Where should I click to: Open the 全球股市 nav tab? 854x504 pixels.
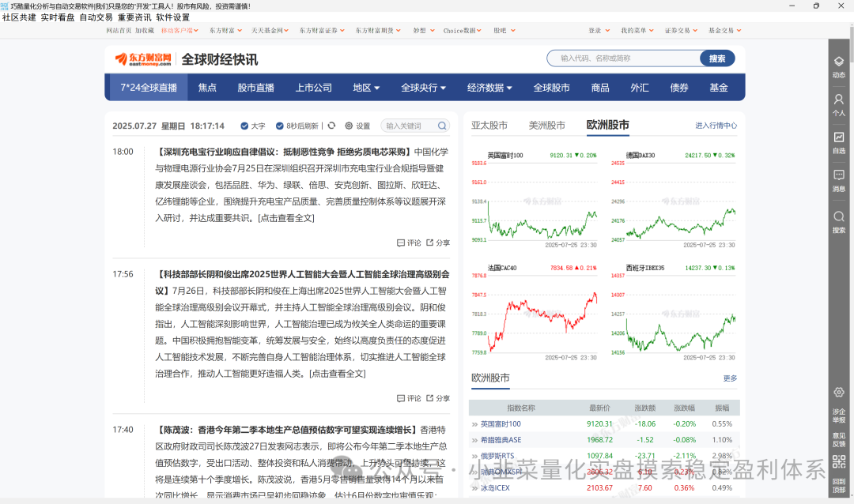(552, 88)
